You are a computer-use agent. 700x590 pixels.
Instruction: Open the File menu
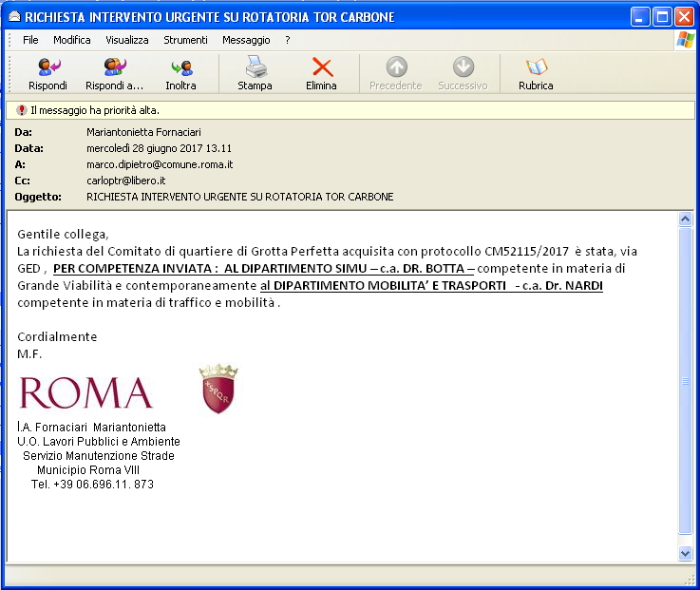pyautogui.click(x=30, y=40)
